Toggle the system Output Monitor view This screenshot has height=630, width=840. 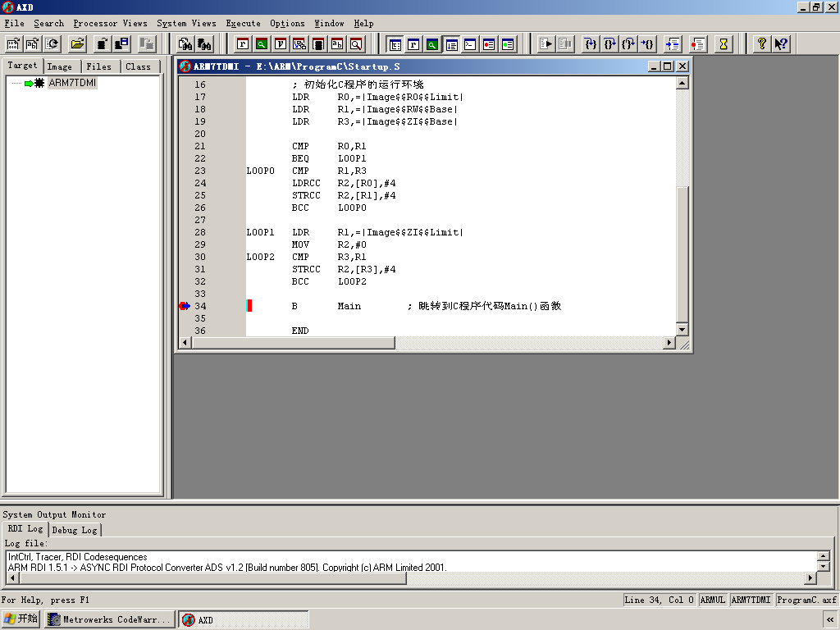click(x=452, y=44)
